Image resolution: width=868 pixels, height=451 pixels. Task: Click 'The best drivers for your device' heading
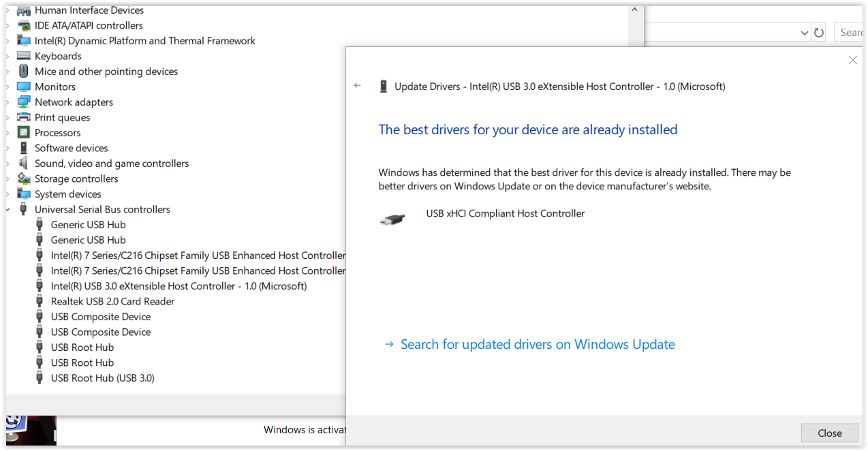pyautogui.click(x=528, y=129)
